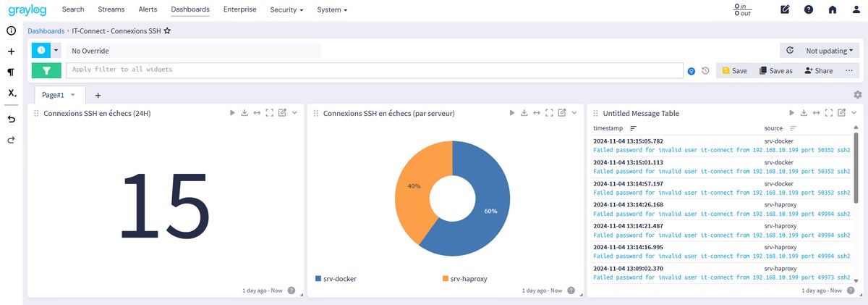This screenshot has width=868, height=305.
Task: Open the scratchpad edit icon in header
Action: tap(785, 9)
